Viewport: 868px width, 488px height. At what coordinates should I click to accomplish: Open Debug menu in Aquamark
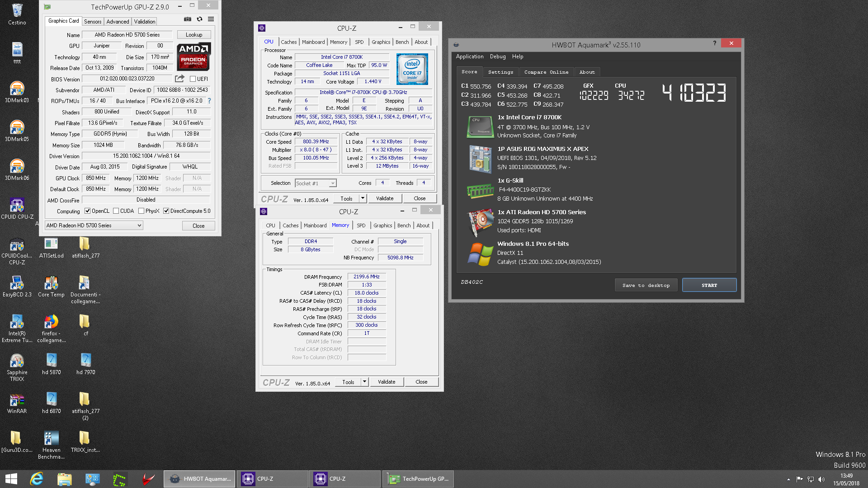coord(498,56)
